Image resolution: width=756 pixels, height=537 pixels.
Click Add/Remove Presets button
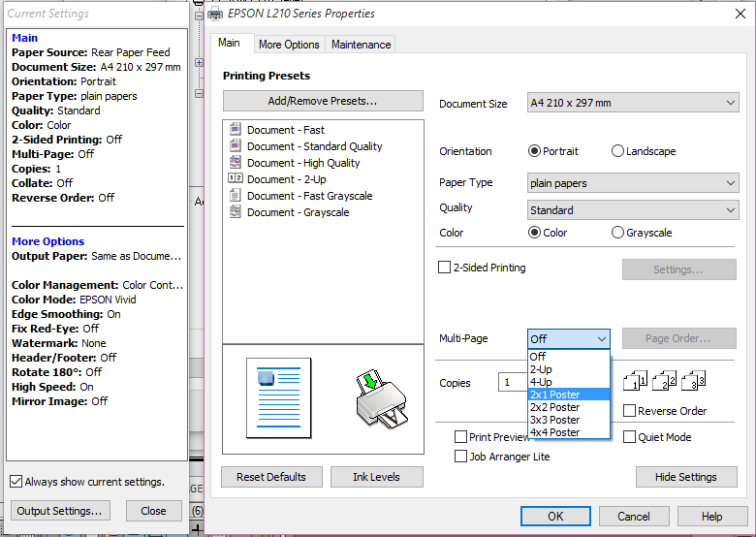coord(323,101)
